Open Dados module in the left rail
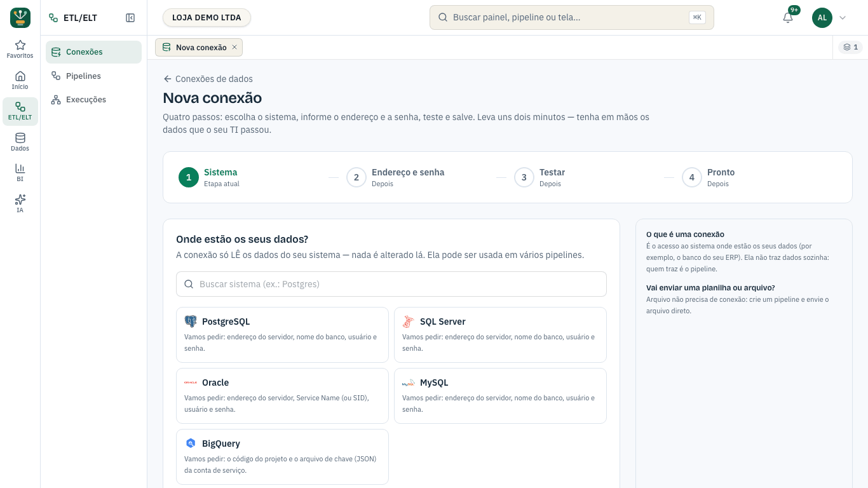Viewport: 868px width, 488px height. tap(20, 142)
